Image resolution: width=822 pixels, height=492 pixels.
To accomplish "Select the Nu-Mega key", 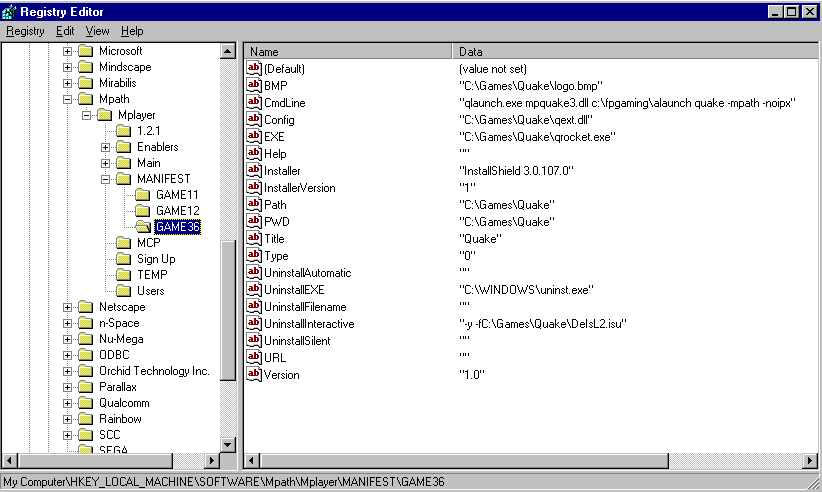I will pos(121,339).
